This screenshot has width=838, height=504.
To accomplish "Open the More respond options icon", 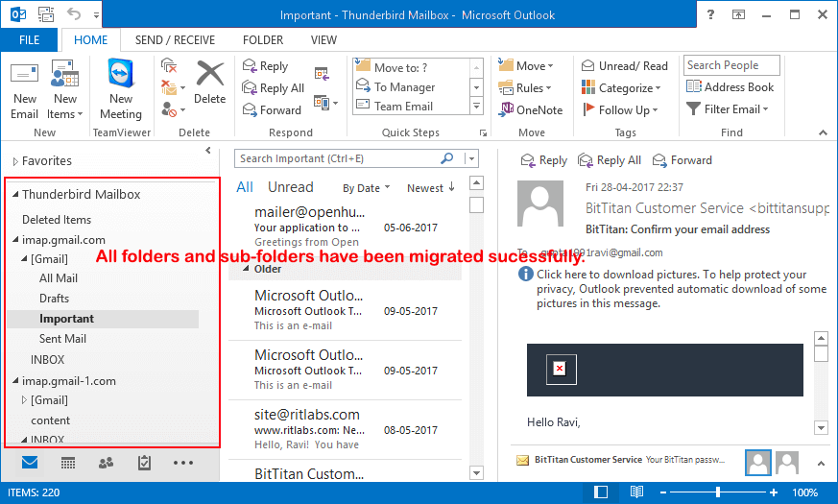I will point(326,102).
